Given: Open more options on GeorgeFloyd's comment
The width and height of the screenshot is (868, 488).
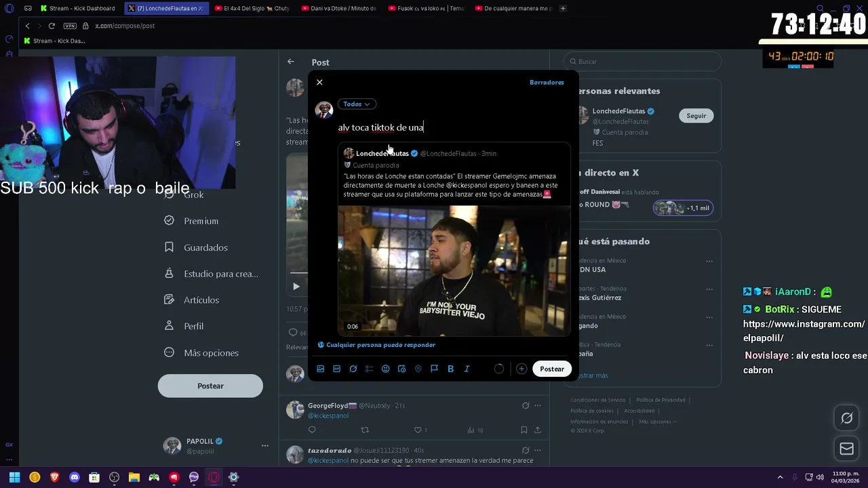Looking at the screenshot, I should pos(538,405).
